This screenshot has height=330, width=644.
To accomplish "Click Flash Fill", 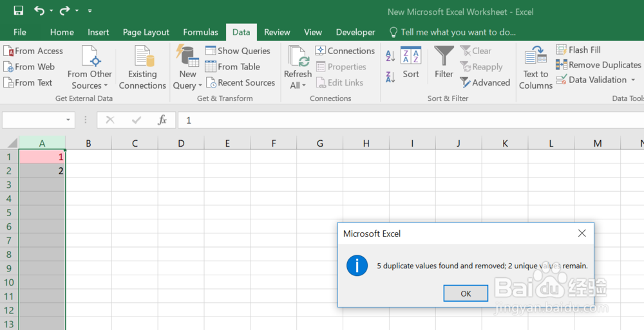I will coord(578,50).
